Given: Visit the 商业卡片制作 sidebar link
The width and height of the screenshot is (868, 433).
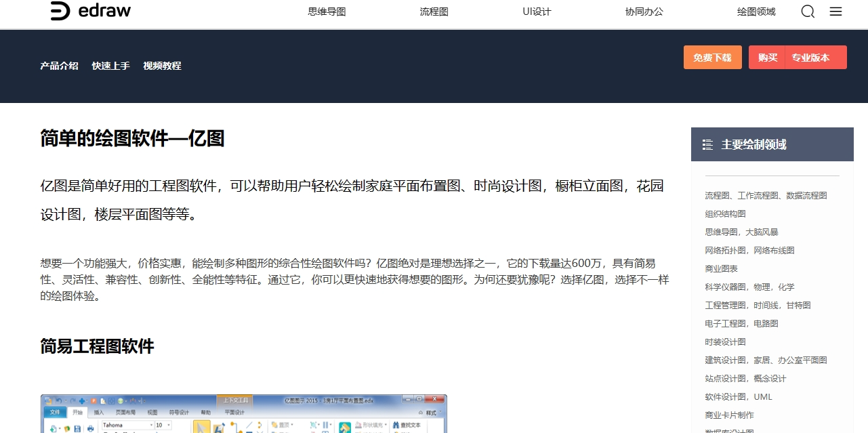Looking at the screenshot, I should (x=729, y=415).
